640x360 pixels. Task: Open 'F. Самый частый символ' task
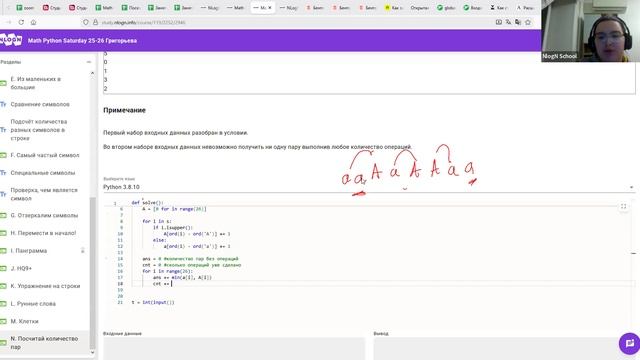point(45,155)
